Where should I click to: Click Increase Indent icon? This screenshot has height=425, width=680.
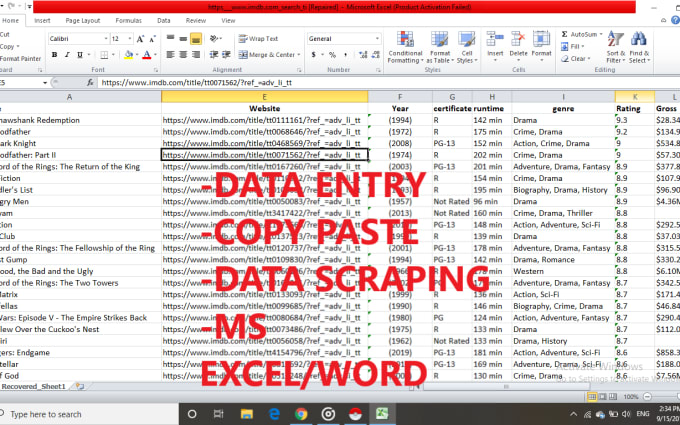pyautogui.click(x=226, y=55)
